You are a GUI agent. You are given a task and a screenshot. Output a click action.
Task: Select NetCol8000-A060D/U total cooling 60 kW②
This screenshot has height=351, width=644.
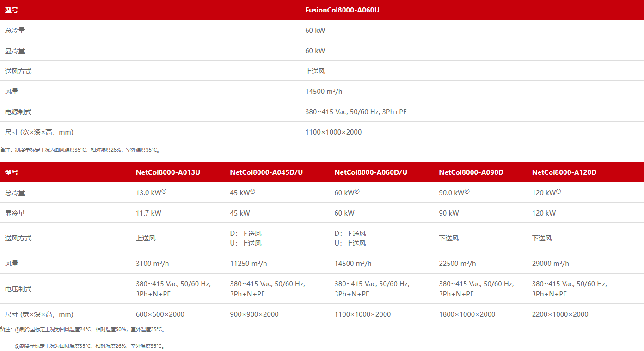347,192
